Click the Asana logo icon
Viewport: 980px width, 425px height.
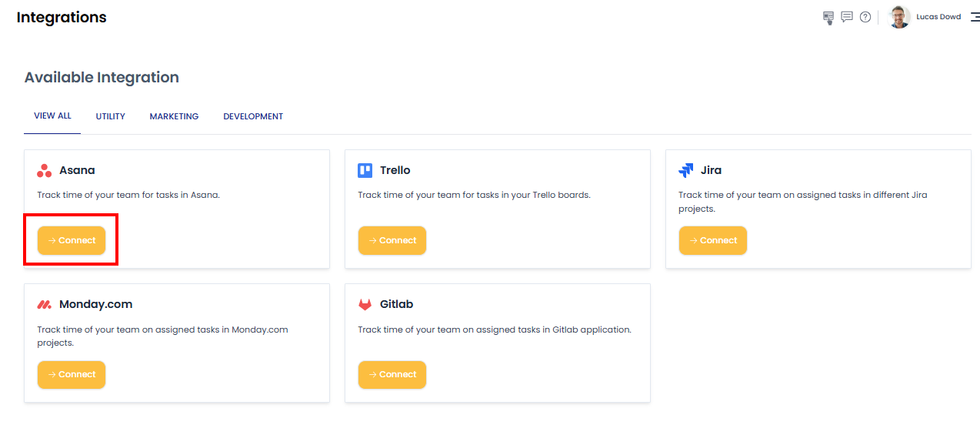tap(45, 170)
